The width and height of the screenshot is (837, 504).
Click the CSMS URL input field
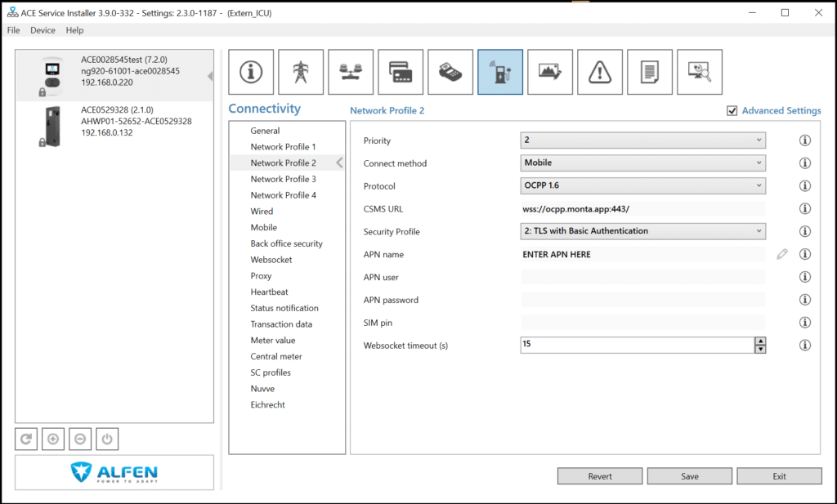642,209
